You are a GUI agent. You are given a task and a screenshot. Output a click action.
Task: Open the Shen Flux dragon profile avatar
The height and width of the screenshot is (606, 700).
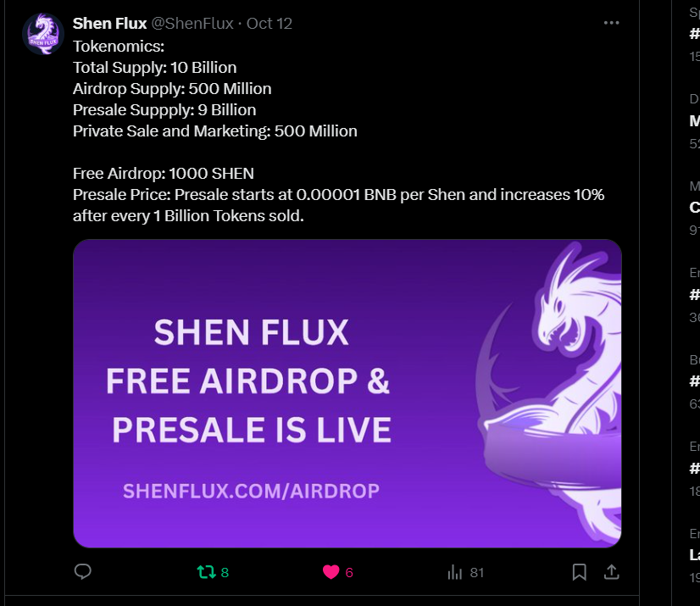(x=43, y=34)
